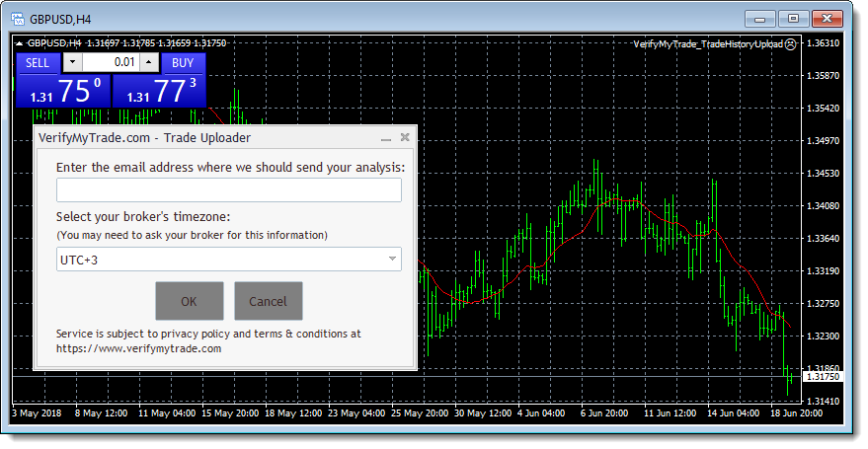Click the 11 Jun 12:00 date label
The width and height of the screenshot is (868, 449).
coord(670,413)
